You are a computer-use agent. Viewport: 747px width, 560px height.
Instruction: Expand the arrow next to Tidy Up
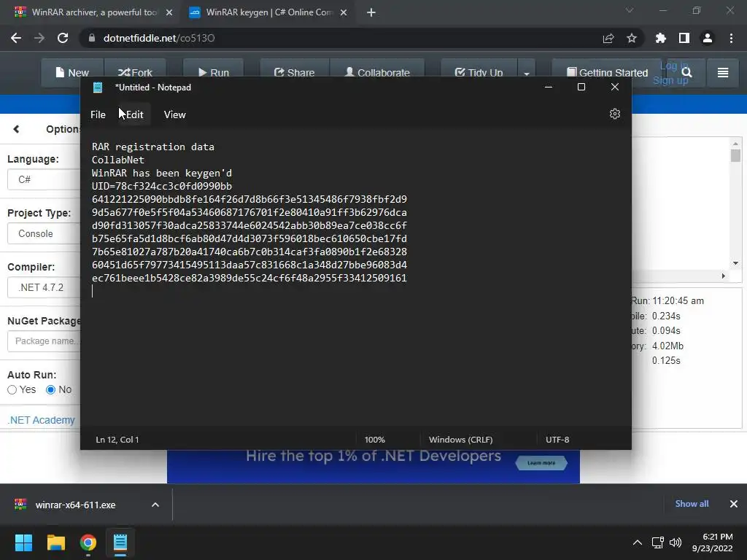point(527,74)
